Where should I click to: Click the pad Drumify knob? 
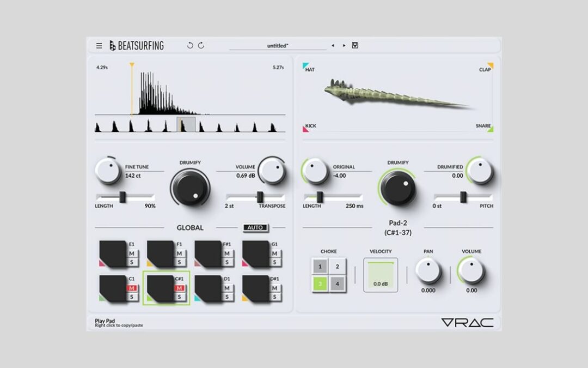click(398, 187)
